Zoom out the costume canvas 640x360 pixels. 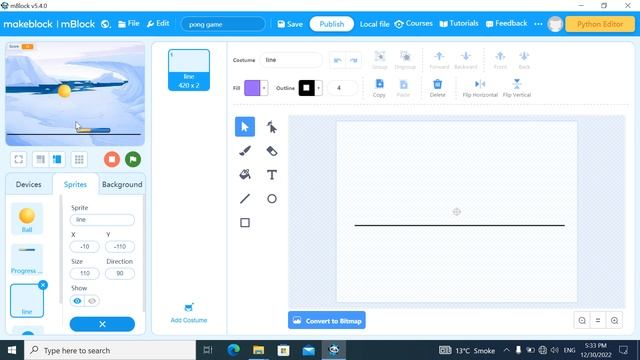(582, 321)
